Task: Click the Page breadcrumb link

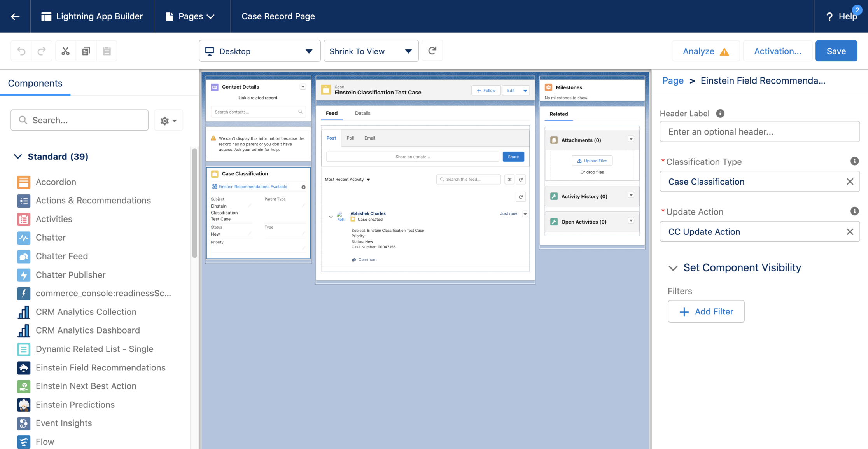Action: coord(673,80)
